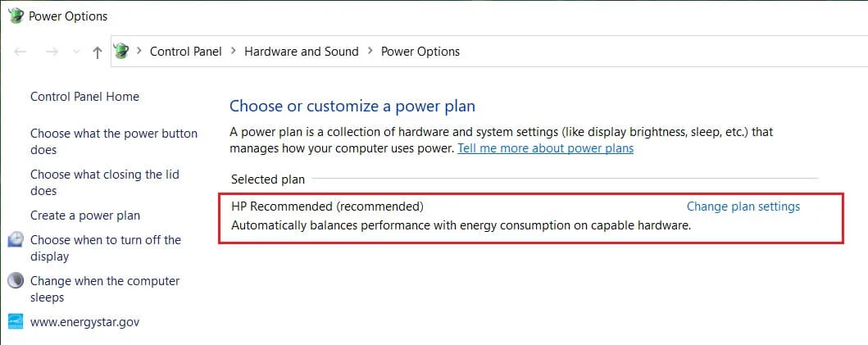Open Control Panel Home

[x=84, y=97]
